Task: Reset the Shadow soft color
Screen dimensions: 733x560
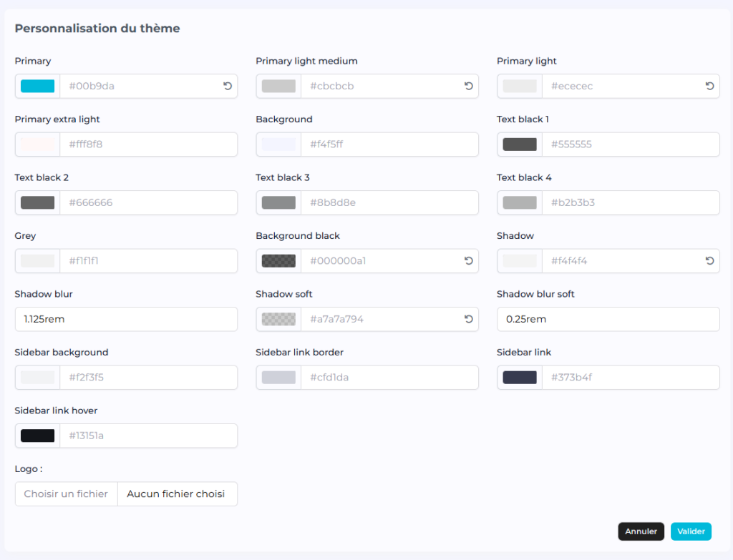Action: (468, 319)
